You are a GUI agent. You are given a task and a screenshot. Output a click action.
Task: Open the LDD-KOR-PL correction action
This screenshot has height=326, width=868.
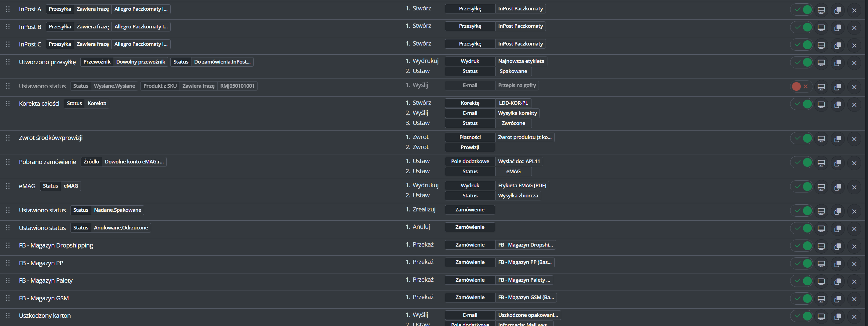pos(513,103)
